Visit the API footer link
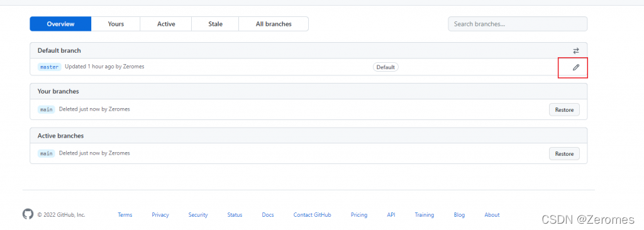The height and width of the screenshot is (230, 644). (391, 215)
